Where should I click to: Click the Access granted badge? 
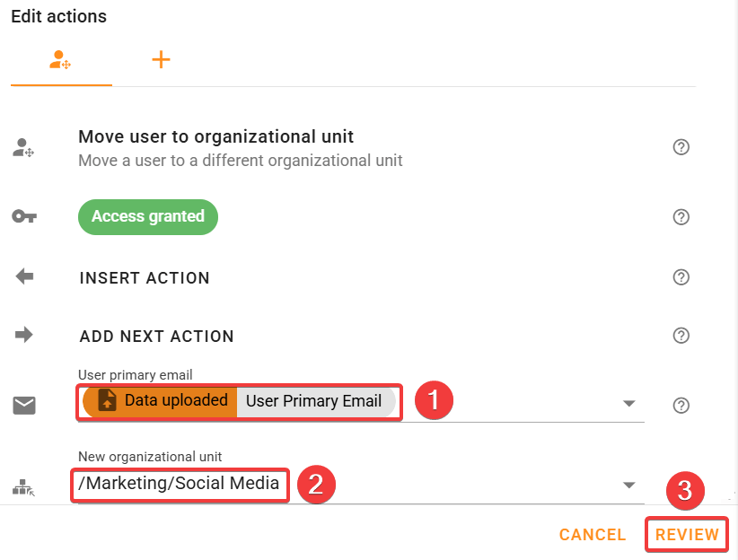click(x=148, y=217)
